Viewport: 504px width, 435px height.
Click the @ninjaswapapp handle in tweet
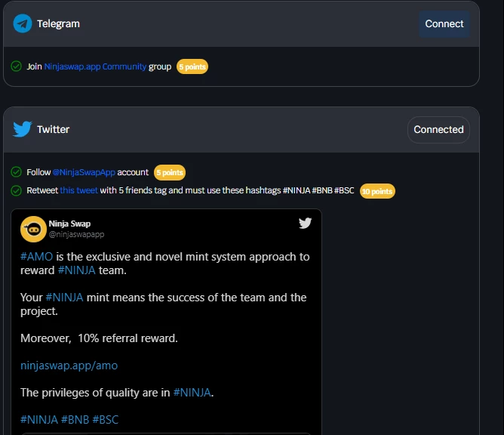click(x=76, y=234)
